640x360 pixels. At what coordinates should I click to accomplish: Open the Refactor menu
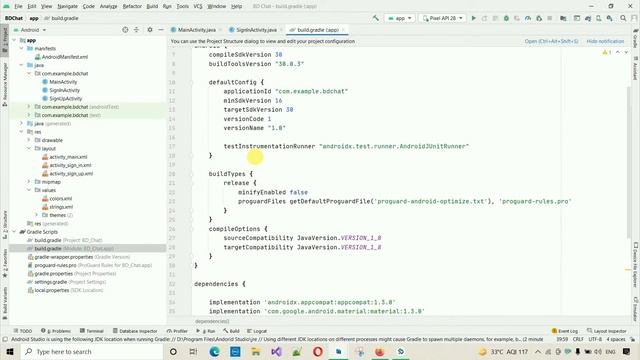coord(132,6)
